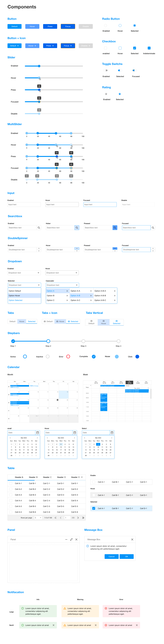Close the Message Box with the X icon
The height and width of the screenshot is (644, 164).
coord(132,539)
